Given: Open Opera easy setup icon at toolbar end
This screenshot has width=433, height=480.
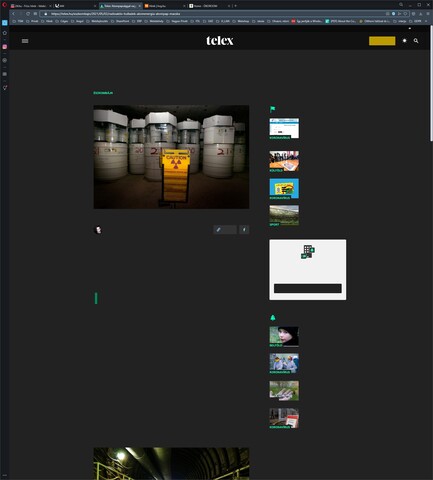Looking at the screenshot, I should click(428, 14).
